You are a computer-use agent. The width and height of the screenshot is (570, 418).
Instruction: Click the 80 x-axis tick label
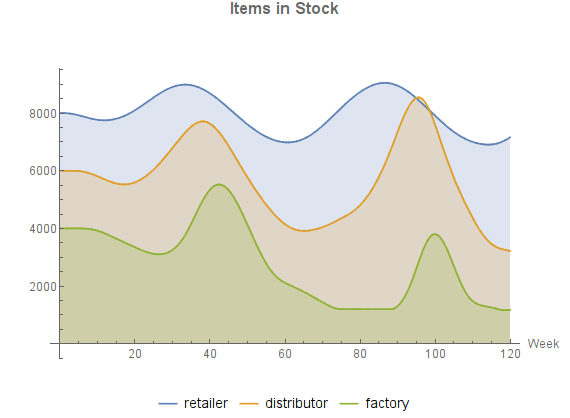pyautogui.click(x=360, y=354)
